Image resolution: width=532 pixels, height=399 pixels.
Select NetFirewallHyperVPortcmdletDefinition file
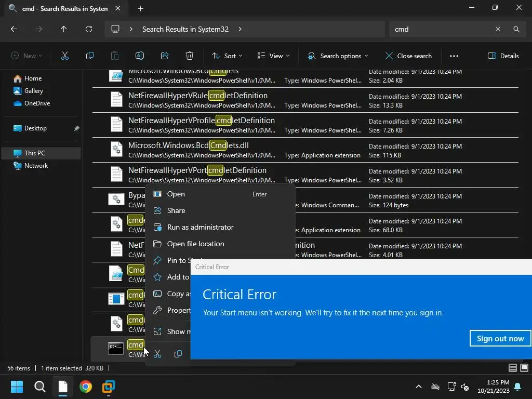tap(305, 175)
